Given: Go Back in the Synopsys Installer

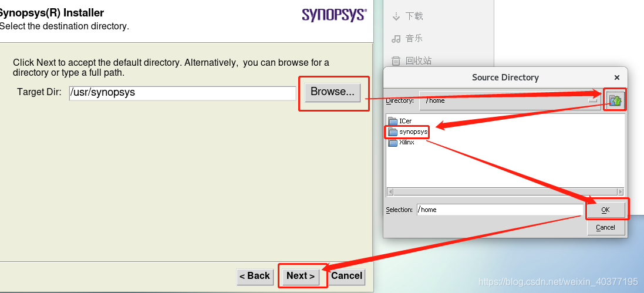Looking at the screenshot, I should (255, 276).
